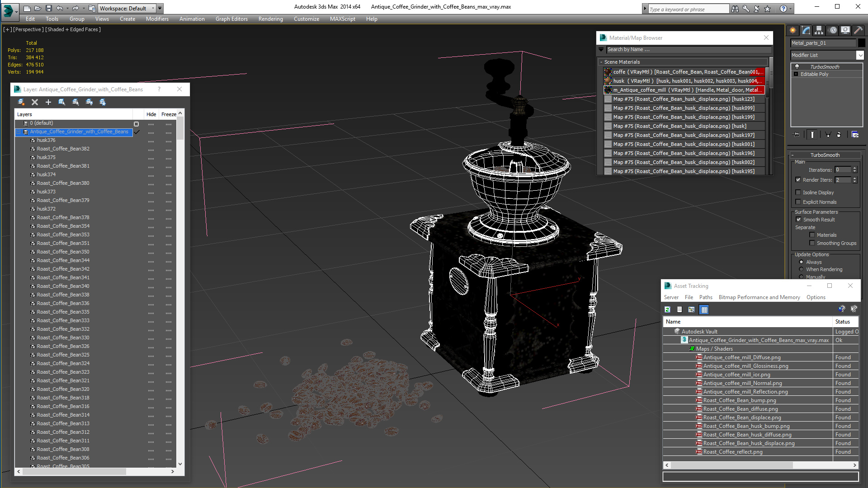Click the Save File floppy icon
868x488 pixels.
click(x=49, y=8)
